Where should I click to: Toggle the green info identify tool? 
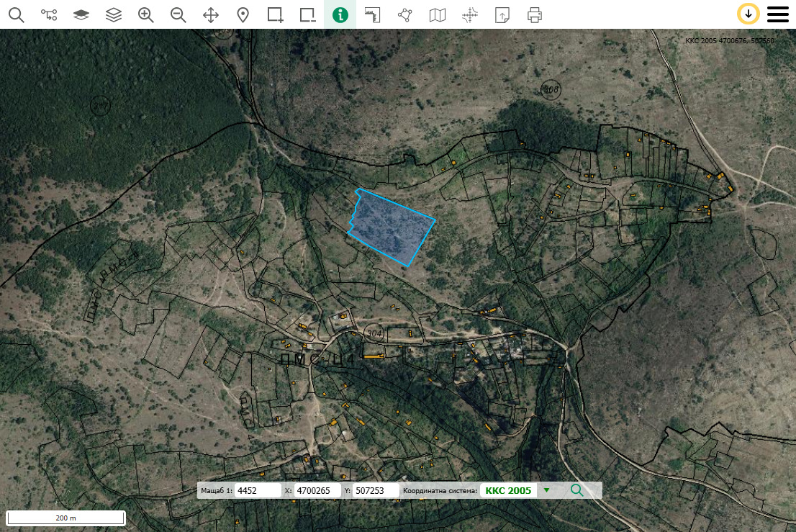[340, 14]
